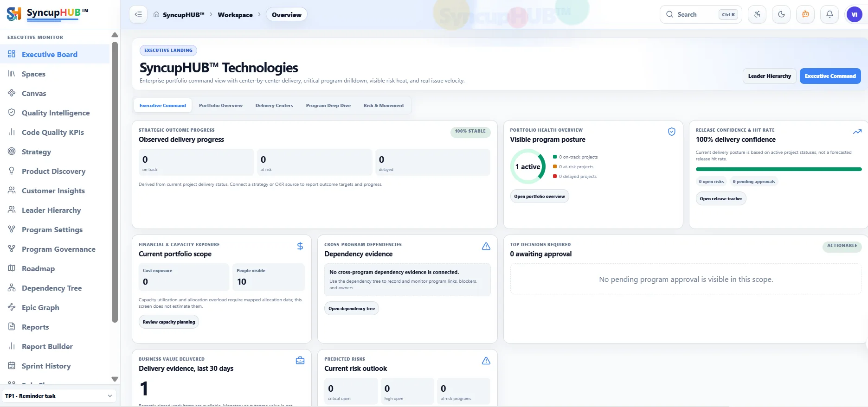Click the Roadmap map icon
Image resolution: width=868 pixels, height=407 pixels.
click(12, 268)
